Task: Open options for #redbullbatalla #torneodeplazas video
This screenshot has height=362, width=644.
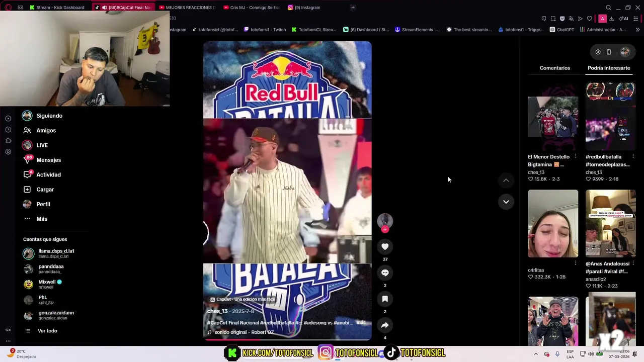Action: [x=633, y=156]
